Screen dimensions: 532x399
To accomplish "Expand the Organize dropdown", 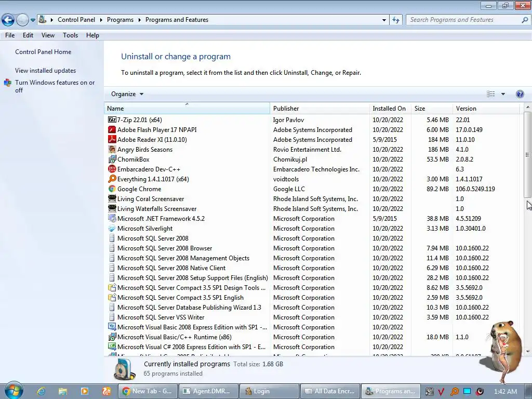I will point(127,94).
